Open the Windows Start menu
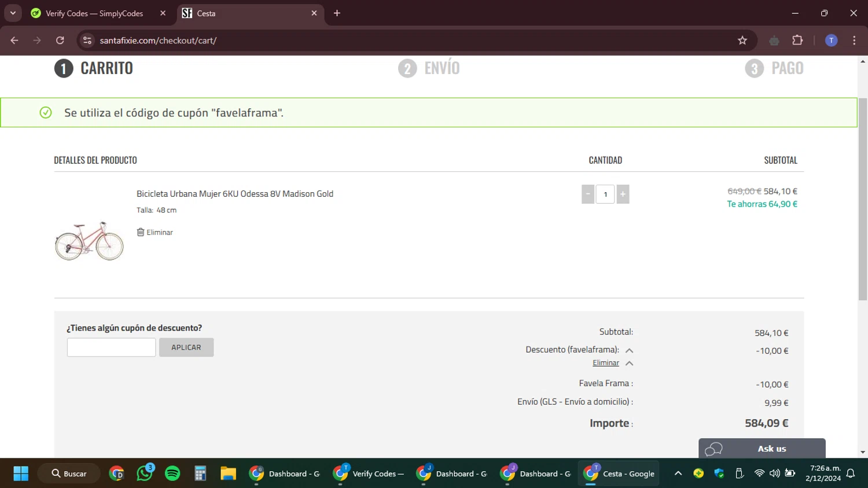Screen dimensions: 868x488 pos(21,474)
